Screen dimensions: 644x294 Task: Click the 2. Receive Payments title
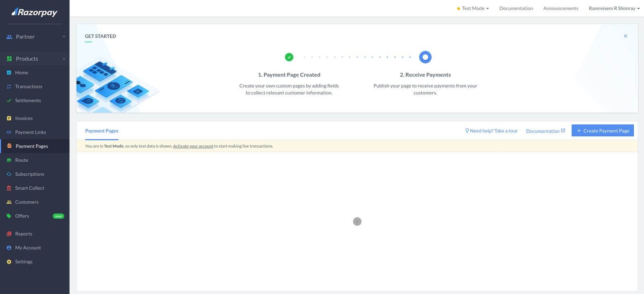[x=425, y=75]
